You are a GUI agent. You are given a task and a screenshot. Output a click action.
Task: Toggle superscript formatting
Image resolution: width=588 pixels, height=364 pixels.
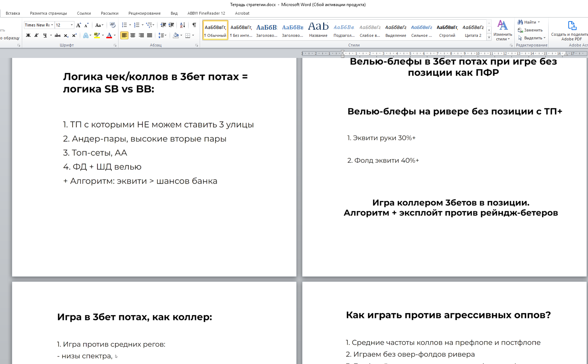[74, 35]
